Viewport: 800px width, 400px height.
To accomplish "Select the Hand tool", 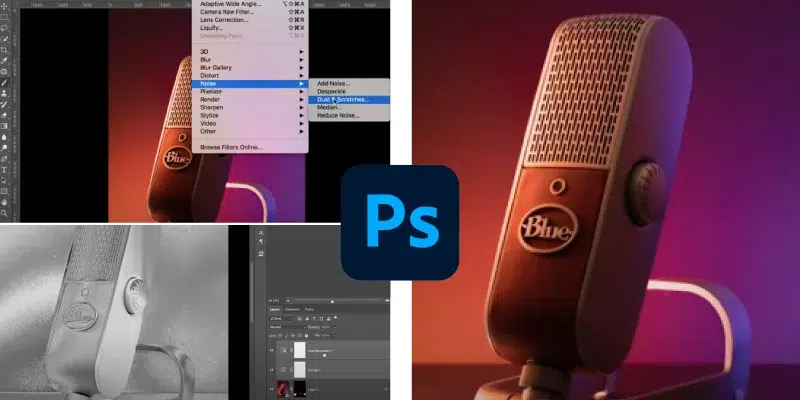I will tap(5, 202).
